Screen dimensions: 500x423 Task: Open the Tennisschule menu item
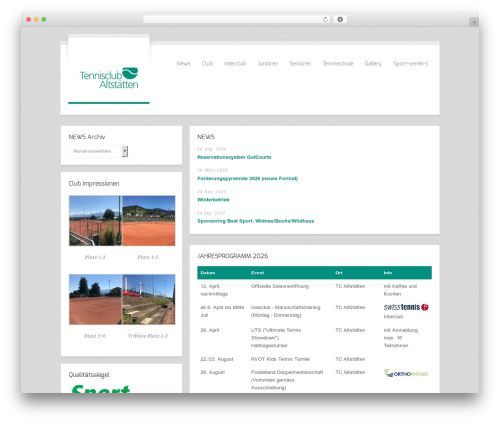[x=338, y=63]
